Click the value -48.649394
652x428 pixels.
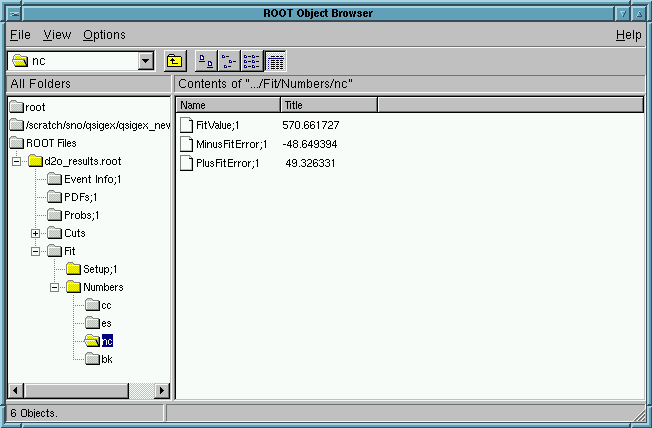click(x=310, y=144)
